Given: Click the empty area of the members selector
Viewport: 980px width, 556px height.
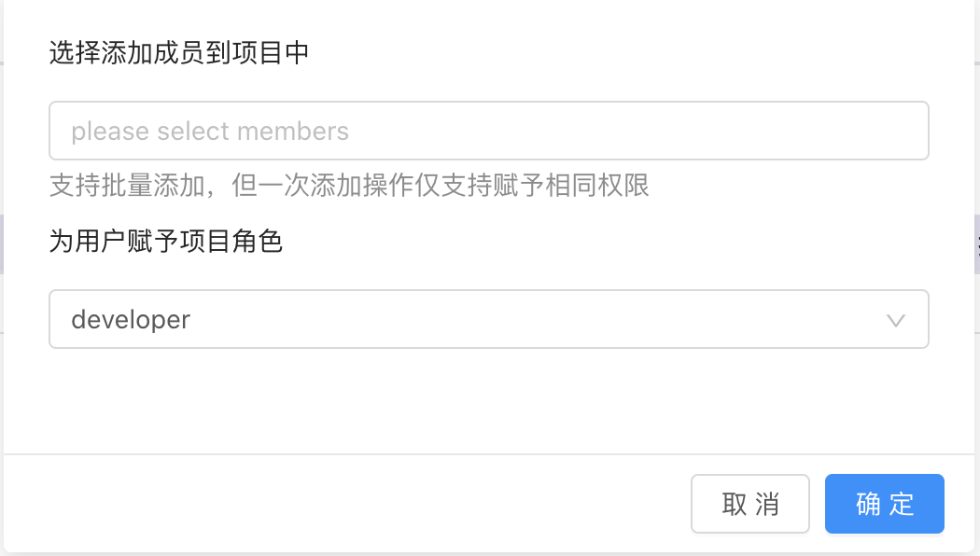Looking at the screenshot, I should click(625, 131).
